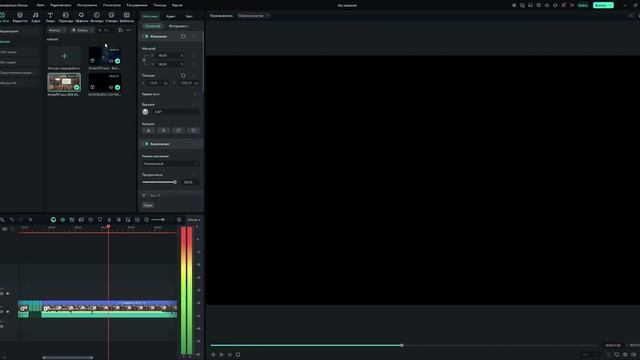Toggle keyframe diamond next to Scale X
The image size is (640, 360).
pyautogui.click(x=194, y=56)
